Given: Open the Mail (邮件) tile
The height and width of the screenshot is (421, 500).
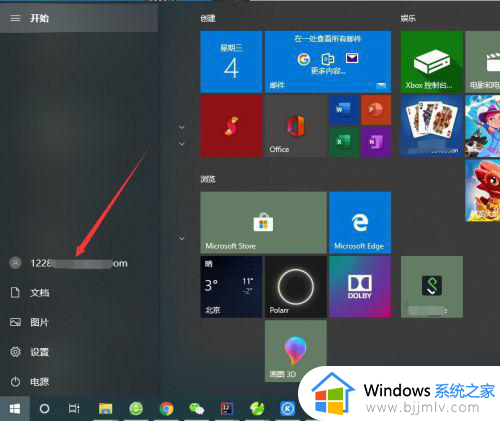Looking at the screenshot, I should tap(328, 62).
